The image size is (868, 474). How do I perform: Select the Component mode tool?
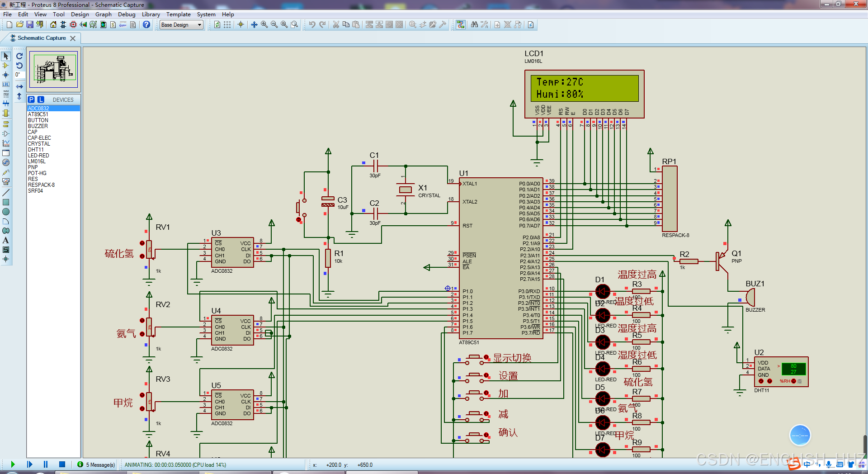[x=6, y=66]
